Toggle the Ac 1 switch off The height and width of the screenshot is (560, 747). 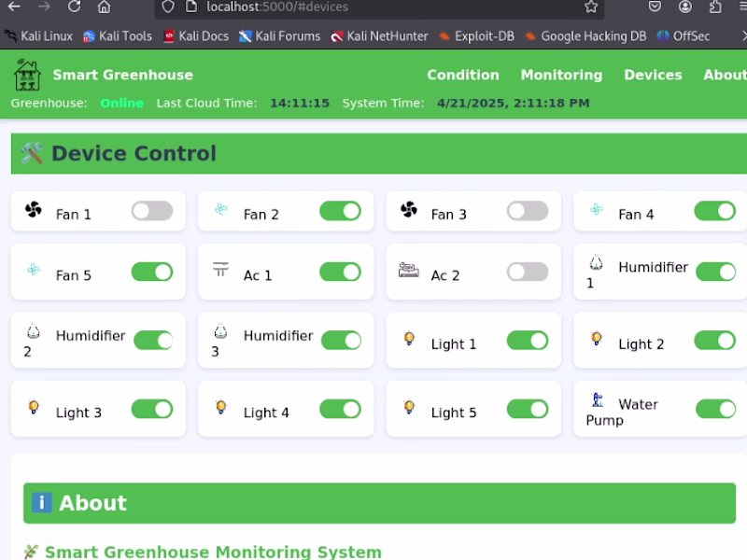coord(340,272)
